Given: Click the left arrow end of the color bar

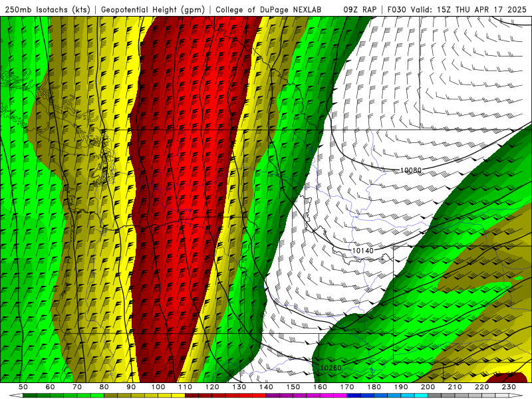Looking at the screenshot, I should (x=16, y=395).
